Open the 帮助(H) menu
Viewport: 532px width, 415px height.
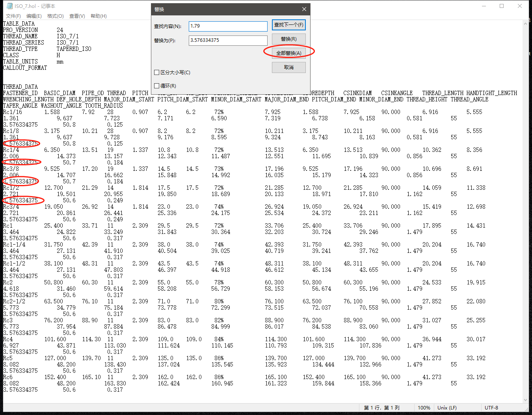point(99,16)
